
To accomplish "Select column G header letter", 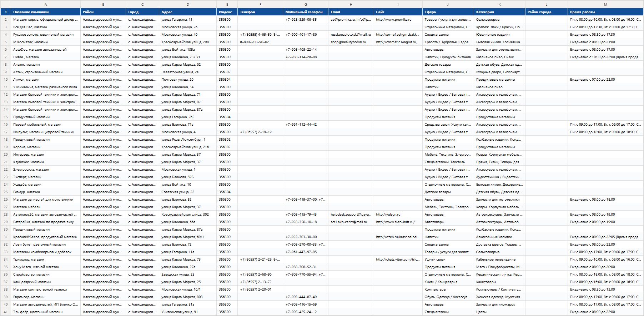I will tap(306, 5).
